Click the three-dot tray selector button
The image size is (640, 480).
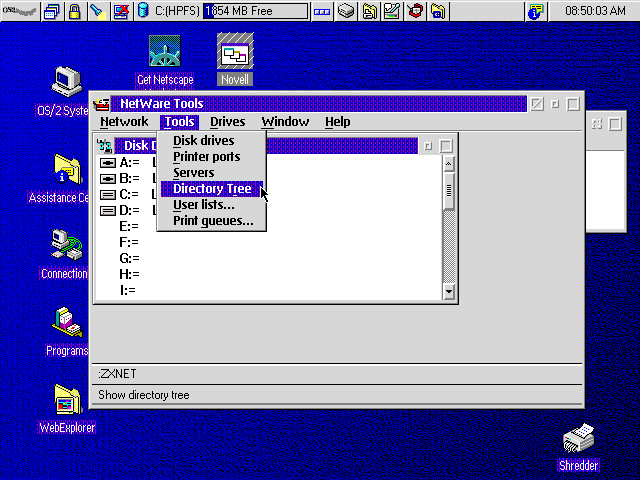click(322, 11)
